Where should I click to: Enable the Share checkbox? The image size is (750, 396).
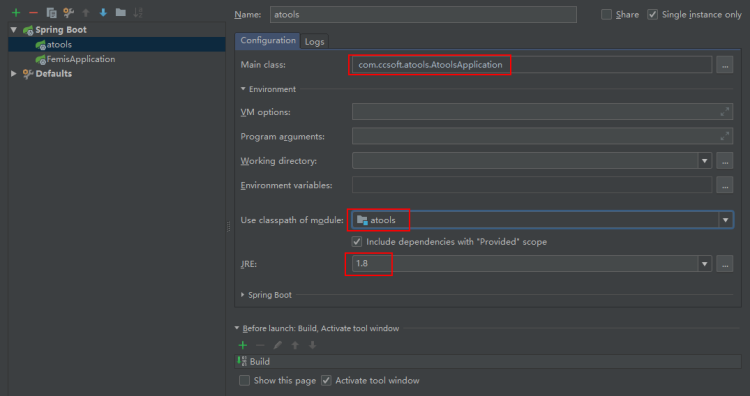(x=606, y=14)
